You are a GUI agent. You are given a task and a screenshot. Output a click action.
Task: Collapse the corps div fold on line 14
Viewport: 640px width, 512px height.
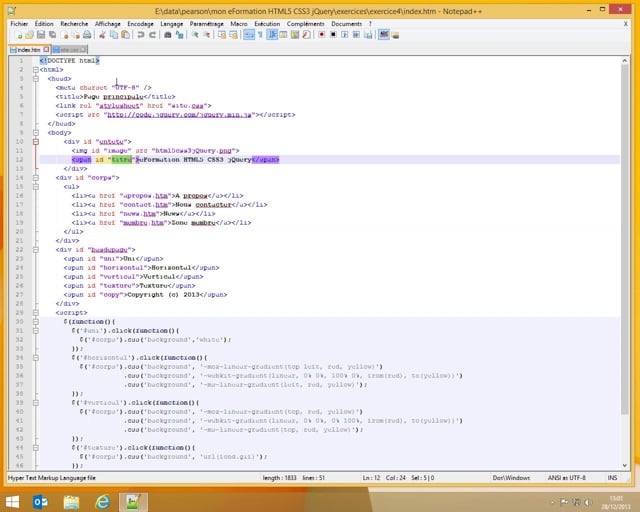[36, 178]
